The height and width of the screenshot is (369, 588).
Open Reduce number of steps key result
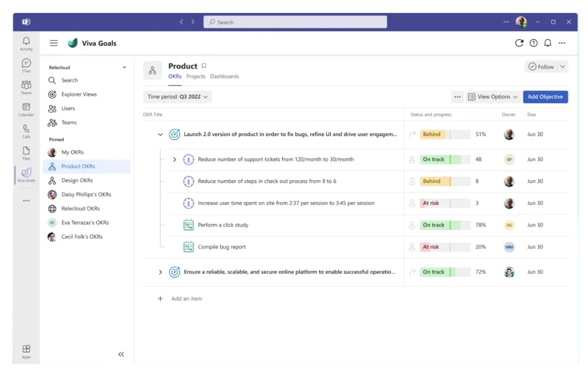[x=267, y=181]
